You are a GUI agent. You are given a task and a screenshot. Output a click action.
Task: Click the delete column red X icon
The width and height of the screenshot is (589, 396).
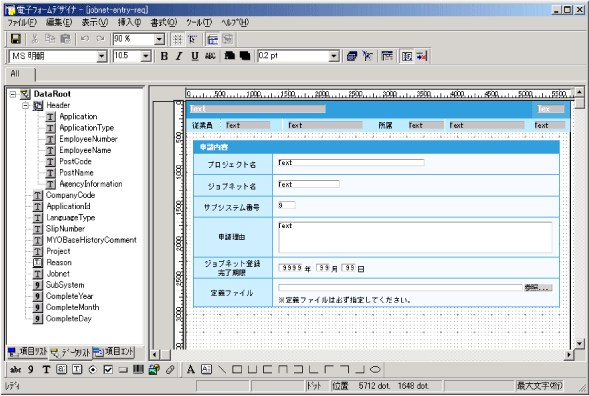(422, 56)
